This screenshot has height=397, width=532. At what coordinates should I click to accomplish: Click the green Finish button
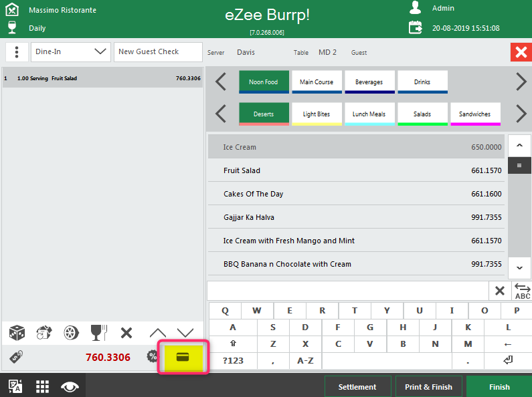coord(499,386)
